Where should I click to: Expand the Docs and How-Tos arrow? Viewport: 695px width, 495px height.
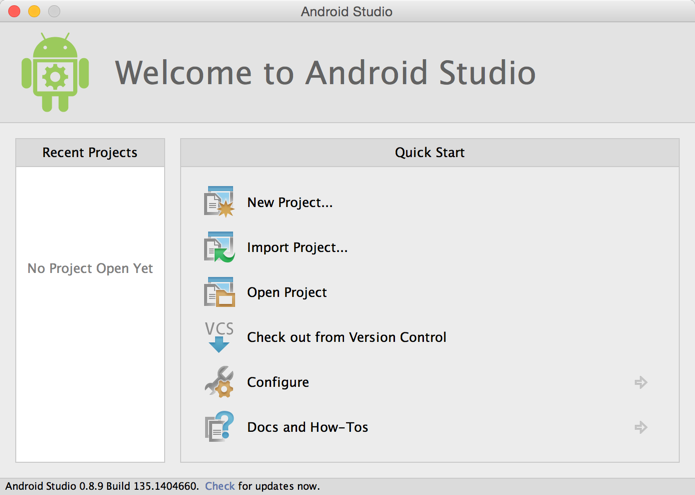pyautogui.click(x=640, y=427)
